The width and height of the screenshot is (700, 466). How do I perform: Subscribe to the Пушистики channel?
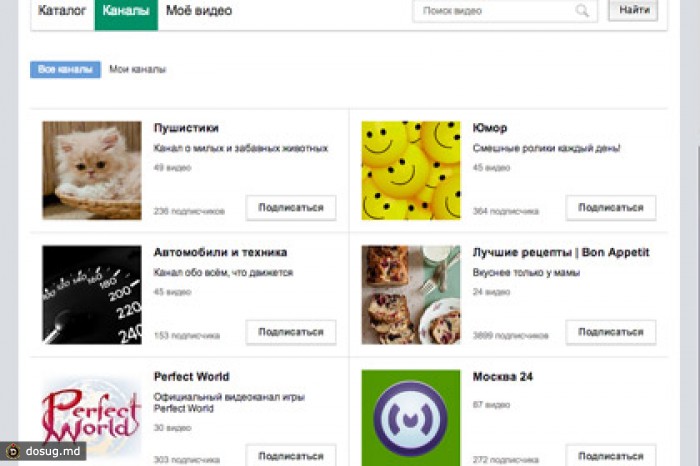coord(291,207)
